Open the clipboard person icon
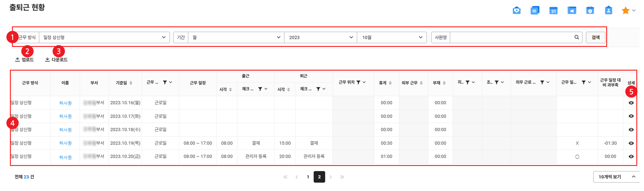 [x=608, y=10]
